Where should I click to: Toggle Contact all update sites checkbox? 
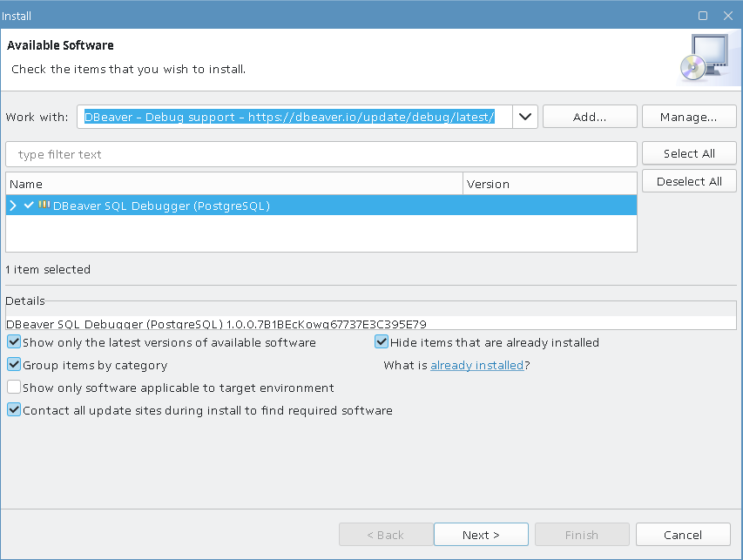coord(14,410)
